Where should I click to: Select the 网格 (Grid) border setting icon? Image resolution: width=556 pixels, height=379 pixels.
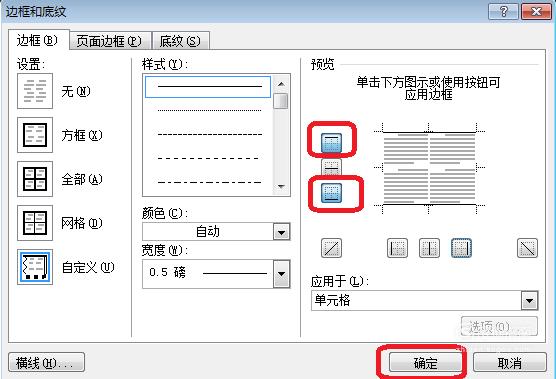[x=35, y=223]
